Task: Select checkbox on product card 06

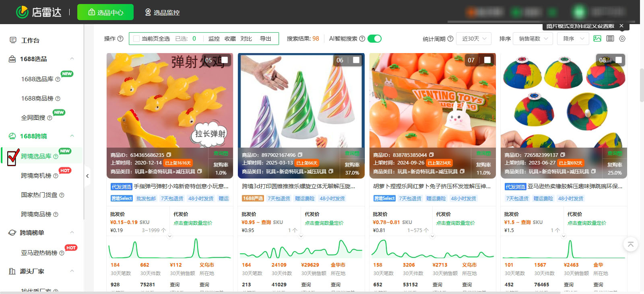Action: click(356, 60)
